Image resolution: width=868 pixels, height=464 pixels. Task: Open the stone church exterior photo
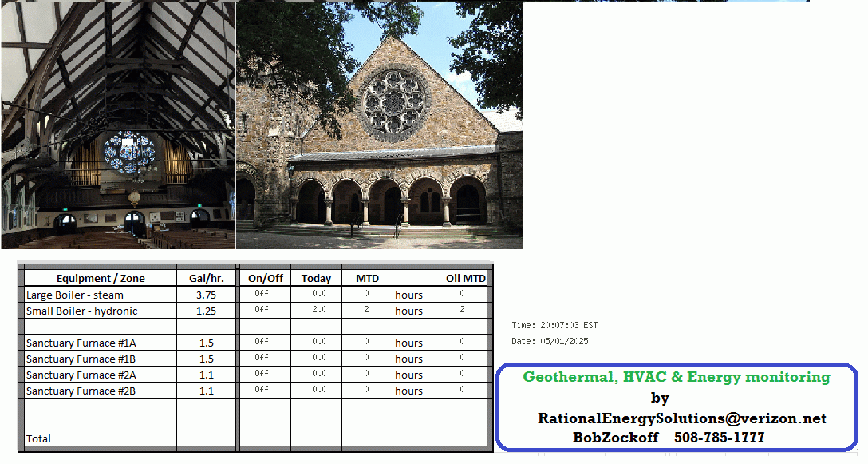380,125
